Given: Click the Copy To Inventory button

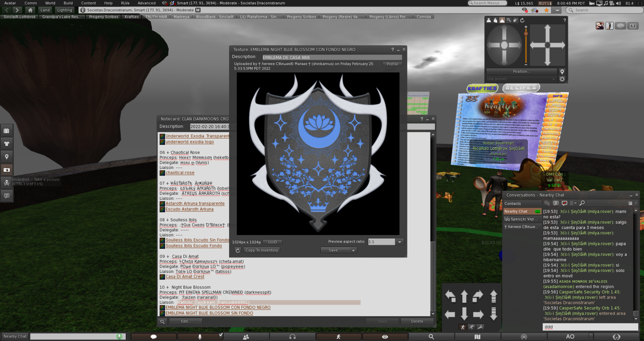Looking at the screenshot, I should pos(262,250).
